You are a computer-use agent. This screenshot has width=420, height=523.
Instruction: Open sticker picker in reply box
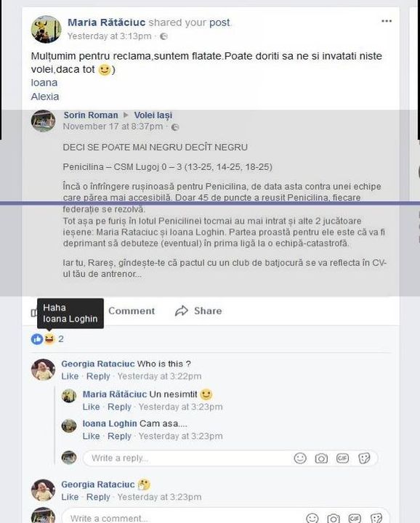[364, 458]
